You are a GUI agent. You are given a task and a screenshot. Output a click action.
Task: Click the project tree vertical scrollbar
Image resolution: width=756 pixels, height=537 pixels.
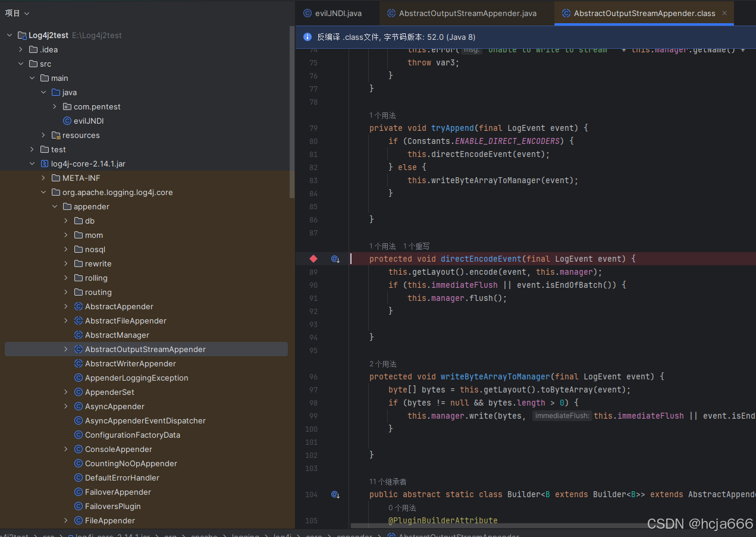pyautogui.click(x=292, y=112)
